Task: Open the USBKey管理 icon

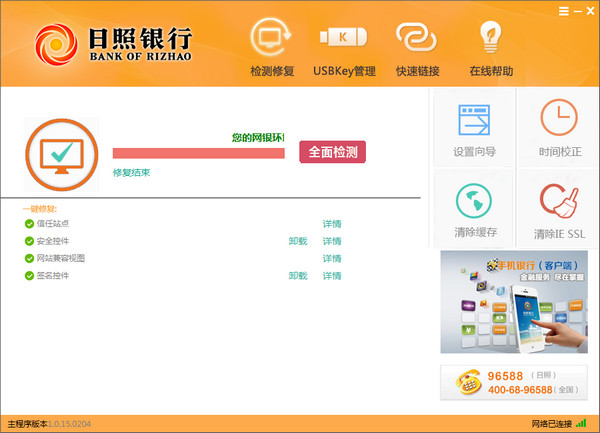Action: coord(343,37)
